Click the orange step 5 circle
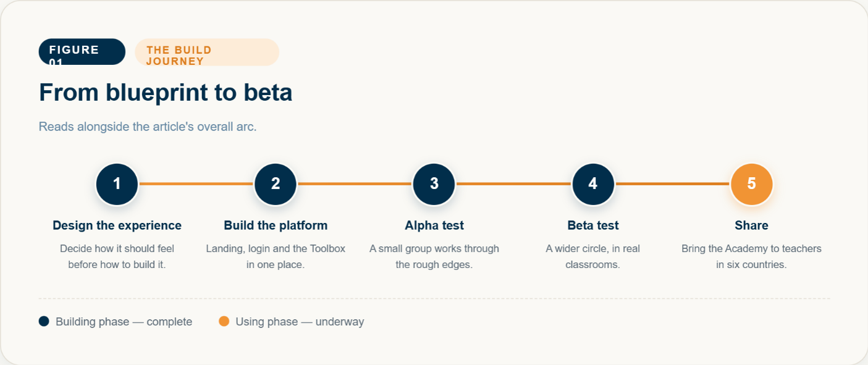868x365 pixels. 751,183
